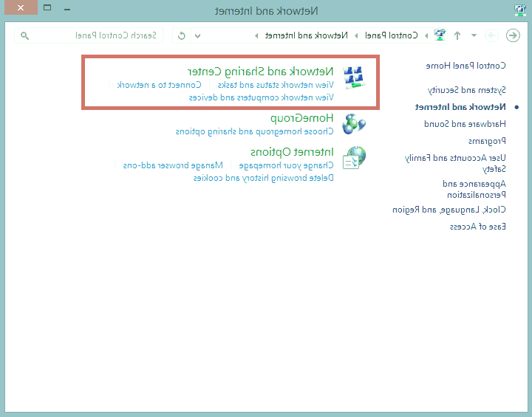Click the Internet Options icon
Image resolution: width=532 pixels, height=417 pixels.
pyautogui.click(x=354, y=158)
